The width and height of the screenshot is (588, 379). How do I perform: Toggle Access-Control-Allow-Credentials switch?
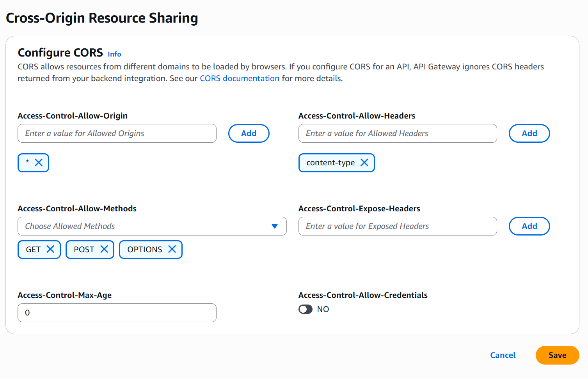click(306, 309)
